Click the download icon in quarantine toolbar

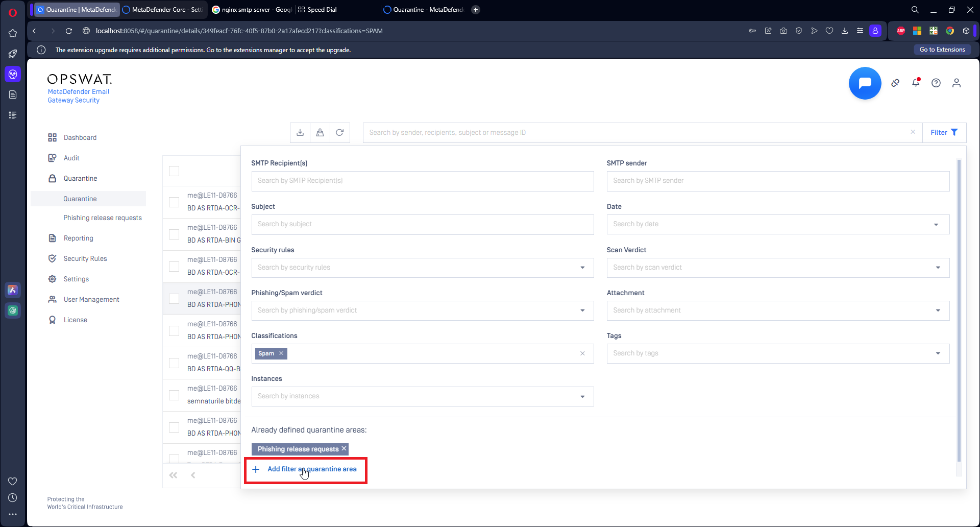click(x=300, y=133)
